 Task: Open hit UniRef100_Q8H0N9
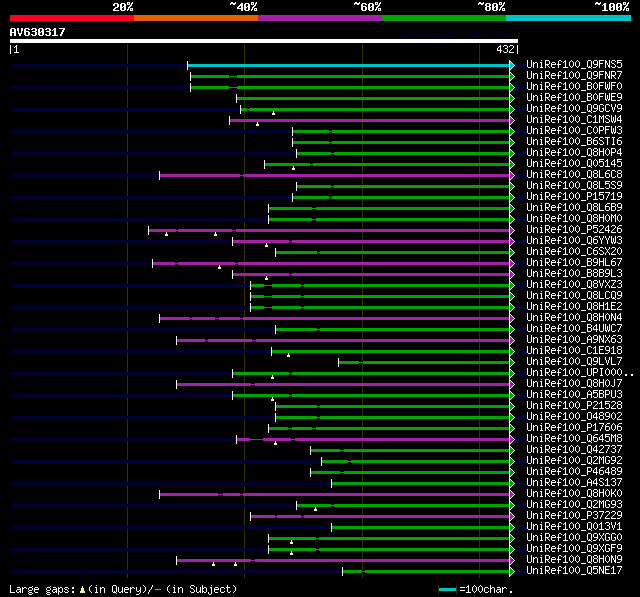click(574, 560)
